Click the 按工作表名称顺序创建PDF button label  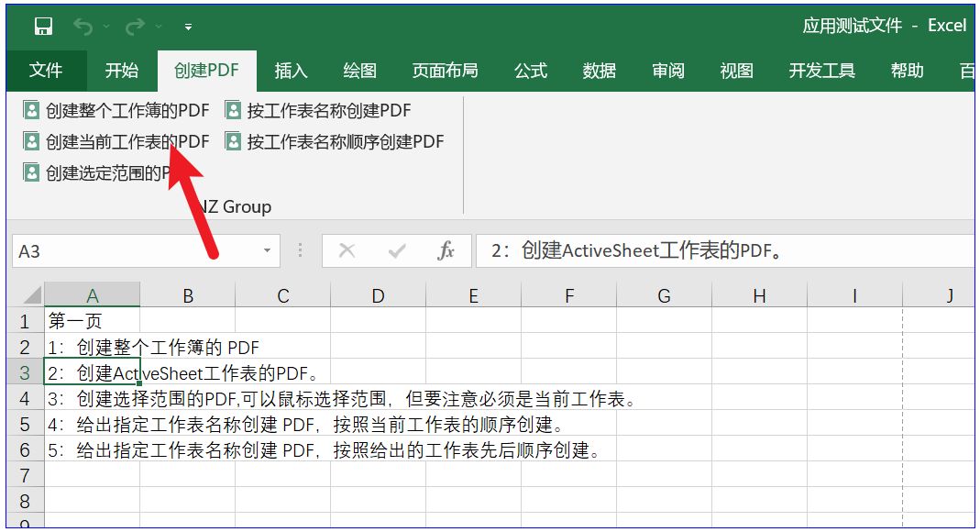pos(345,142)
